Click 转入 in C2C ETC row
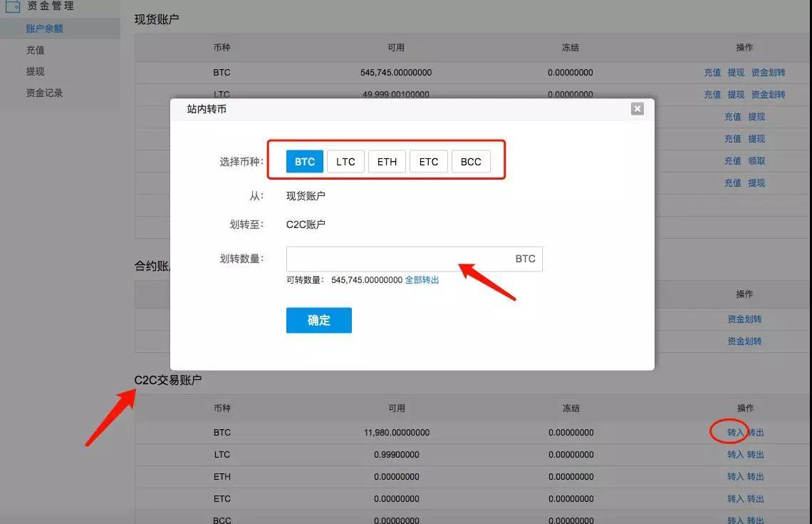 735,498
